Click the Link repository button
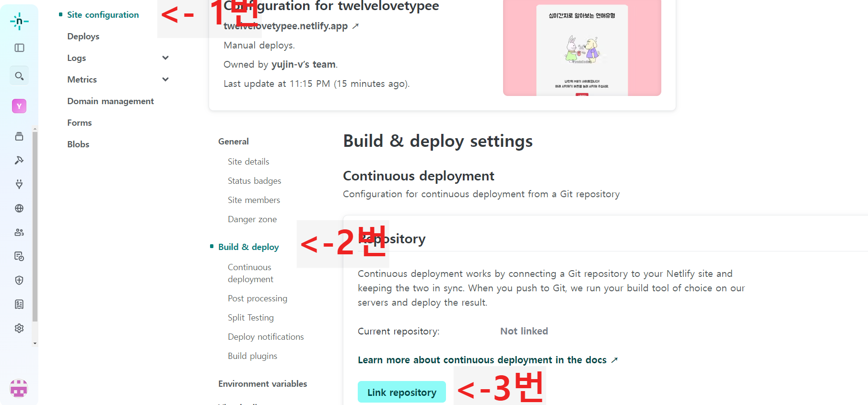 pyautogui.click(x=402, y=392)
